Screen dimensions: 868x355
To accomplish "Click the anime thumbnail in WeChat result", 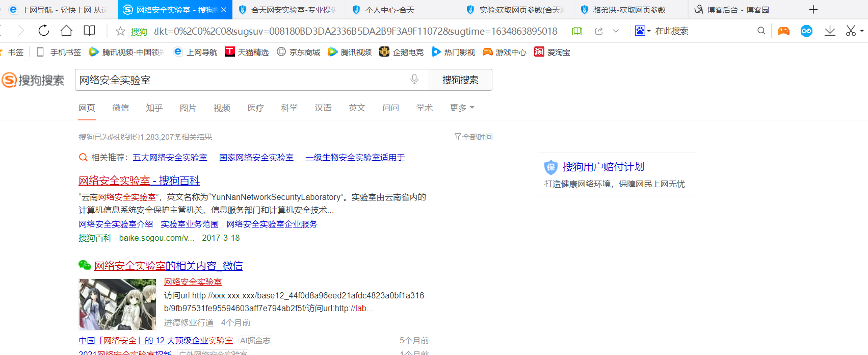I will coord(118,304).
